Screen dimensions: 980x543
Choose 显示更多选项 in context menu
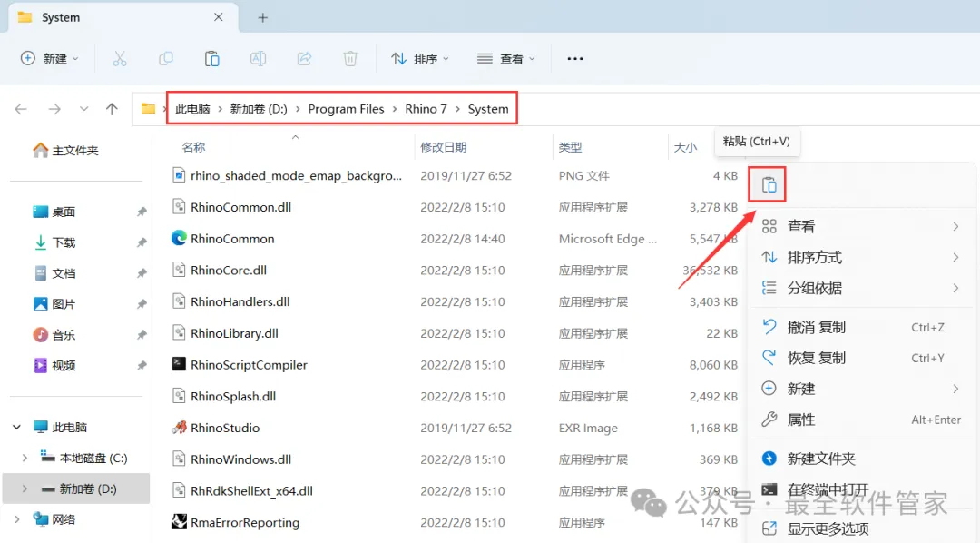point(860,528)
